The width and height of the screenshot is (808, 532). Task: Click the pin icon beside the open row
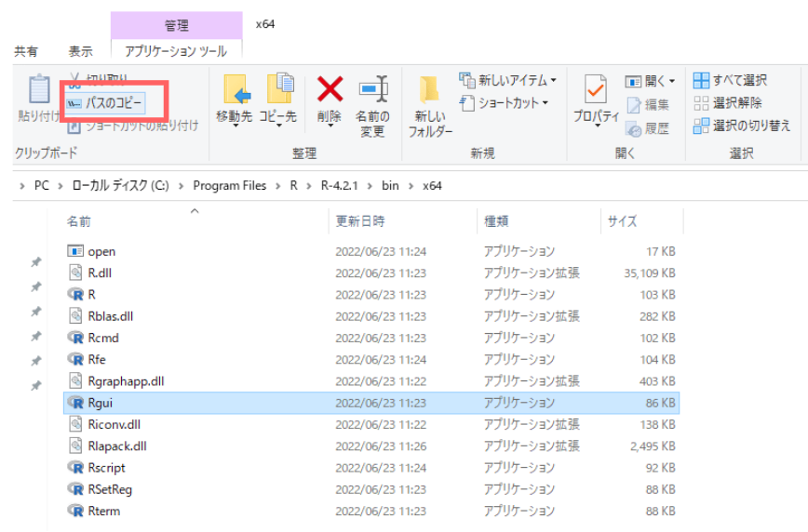tap(36, 262)
